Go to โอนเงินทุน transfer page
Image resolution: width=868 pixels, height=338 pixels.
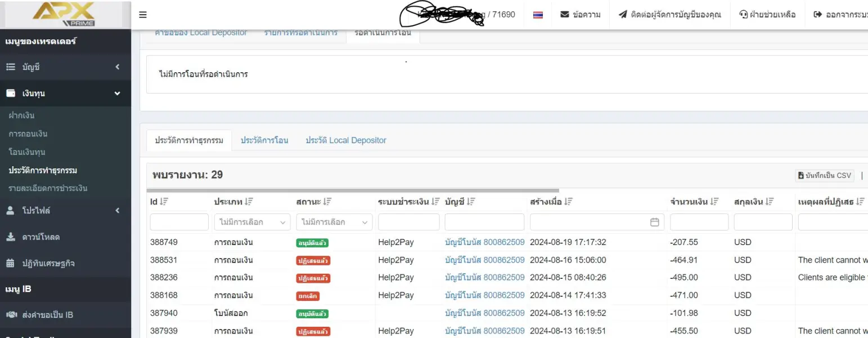(27, 152)
